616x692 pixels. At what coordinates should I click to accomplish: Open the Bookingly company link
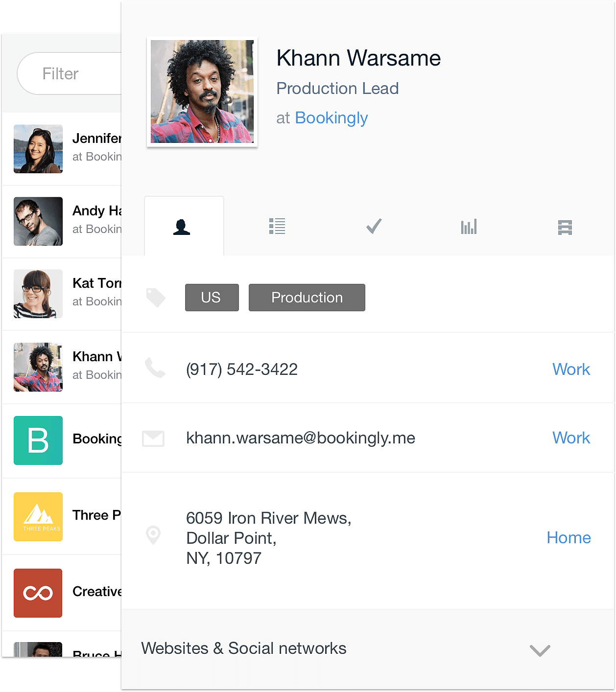332,118
